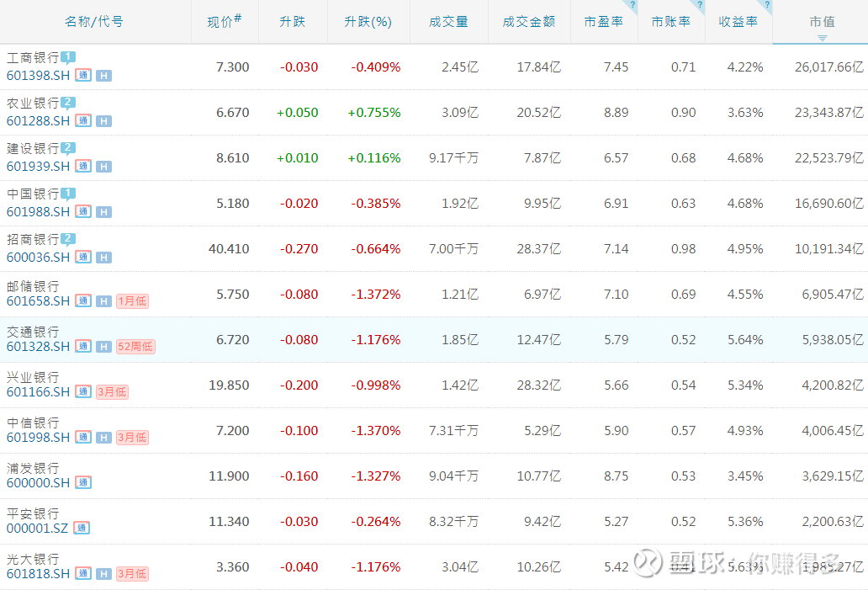Viewport: 868px width, 590px height.
Task: Click the help question mark on 市账率 column
Action: pyautogui.click(x=699, y=5)
